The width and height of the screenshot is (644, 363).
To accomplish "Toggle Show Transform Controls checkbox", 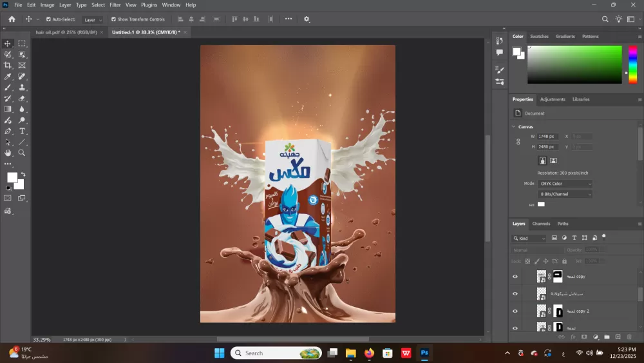I will pos(114,19).
